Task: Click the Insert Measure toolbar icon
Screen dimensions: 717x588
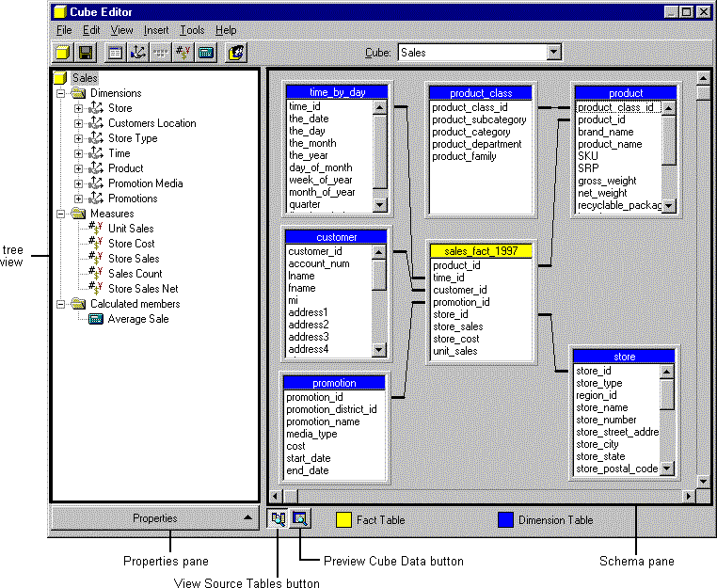Action: [x=183, y=53]
